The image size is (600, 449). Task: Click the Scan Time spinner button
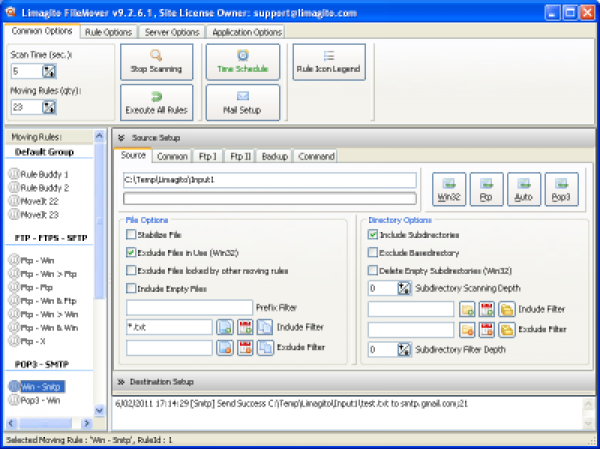point(49,71)
